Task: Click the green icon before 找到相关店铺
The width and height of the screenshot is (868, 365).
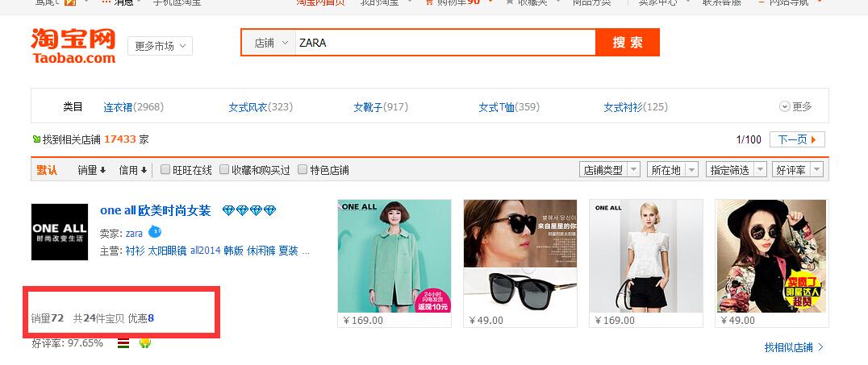Action: pos(36,139)
